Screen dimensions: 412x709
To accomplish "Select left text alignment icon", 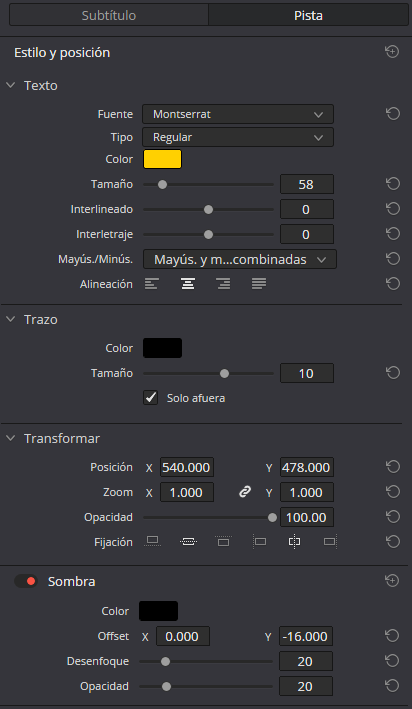I will click(x=152, y=284).
